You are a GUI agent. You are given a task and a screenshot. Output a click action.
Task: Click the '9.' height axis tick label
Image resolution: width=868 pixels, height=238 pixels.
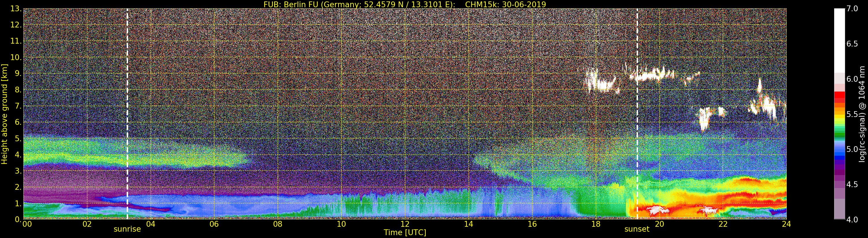(18, 73)
